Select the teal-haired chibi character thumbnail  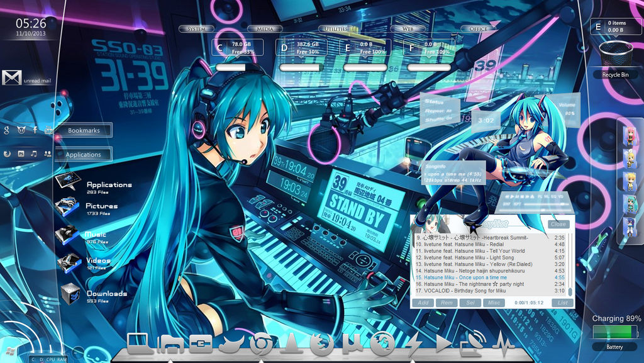pos(629,205)
